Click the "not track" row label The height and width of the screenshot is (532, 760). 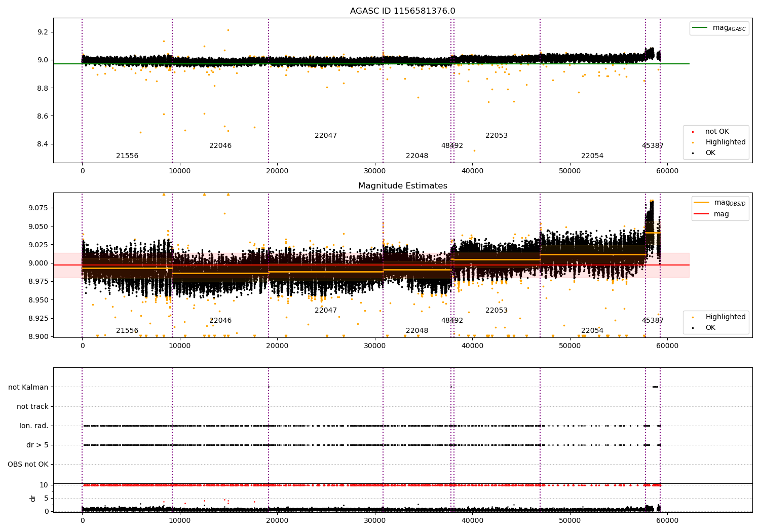(32, 407)
